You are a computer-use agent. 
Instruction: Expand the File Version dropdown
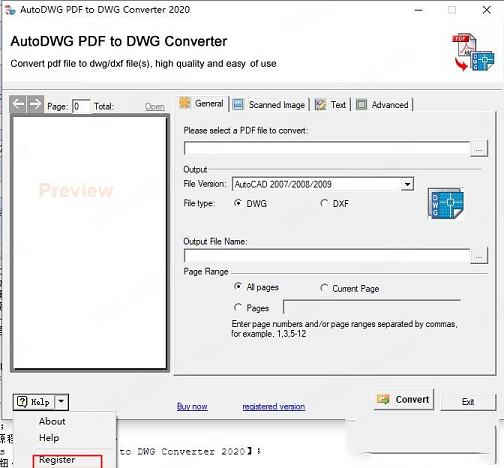407,184
